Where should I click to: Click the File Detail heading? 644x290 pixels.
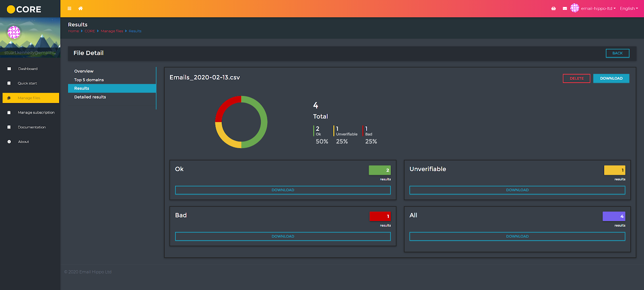click(x=89, y=53)
